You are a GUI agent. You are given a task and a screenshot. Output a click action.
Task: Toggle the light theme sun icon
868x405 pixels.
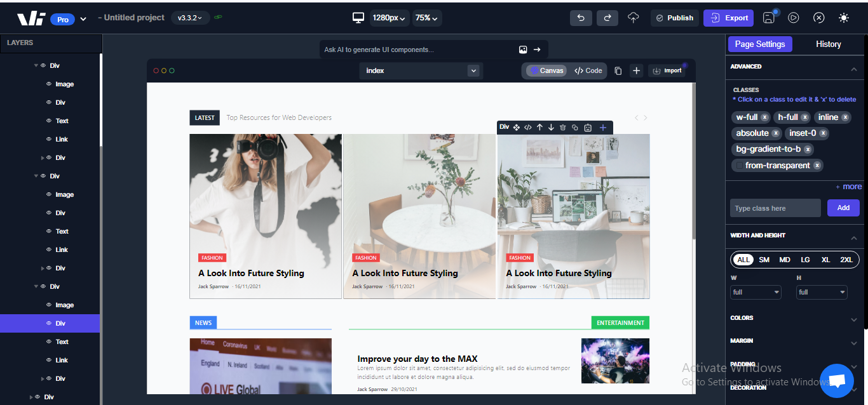(x=844, y=18)
